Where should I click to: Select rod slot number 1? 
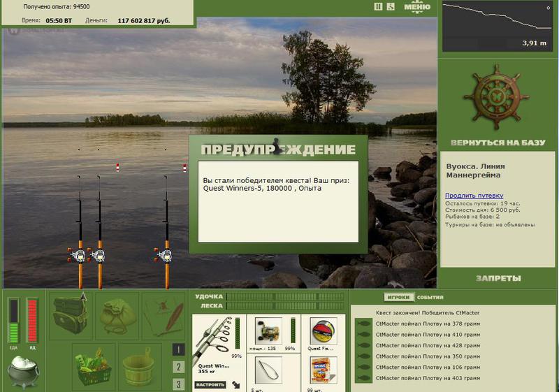pyautogui.click(x=179, y=349)
